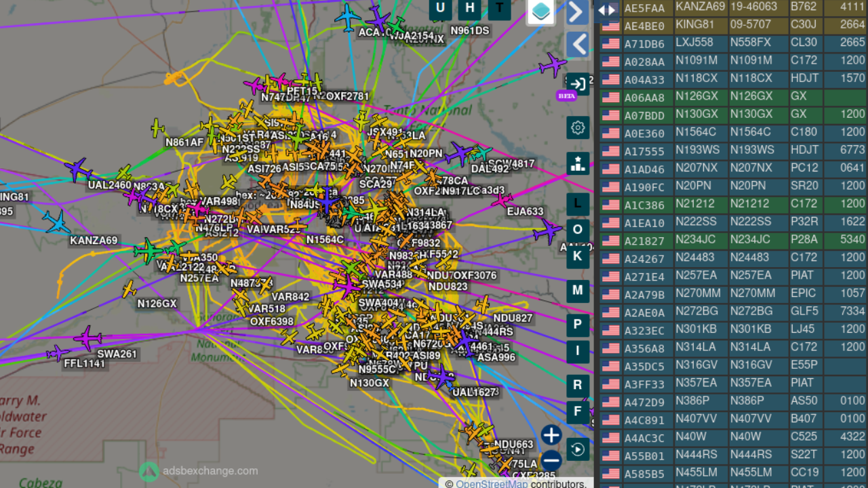Select the FFL1141 aircraft on map
Image resolution: width=868 pixels, height=488 pixels.
click(57, 352)
